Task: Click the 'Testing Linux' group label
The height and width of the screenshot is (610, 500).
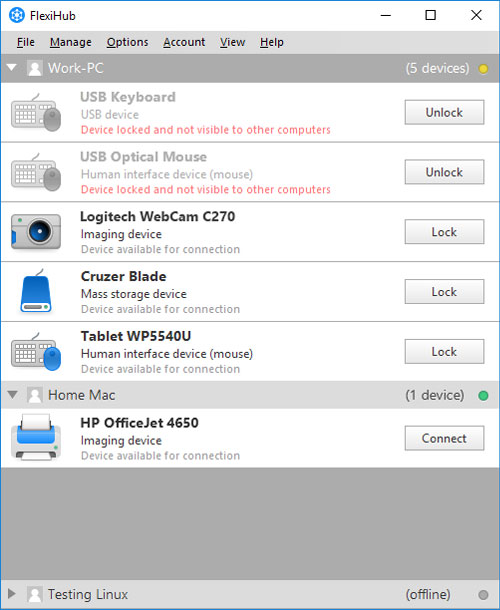Action: point(88,594)
